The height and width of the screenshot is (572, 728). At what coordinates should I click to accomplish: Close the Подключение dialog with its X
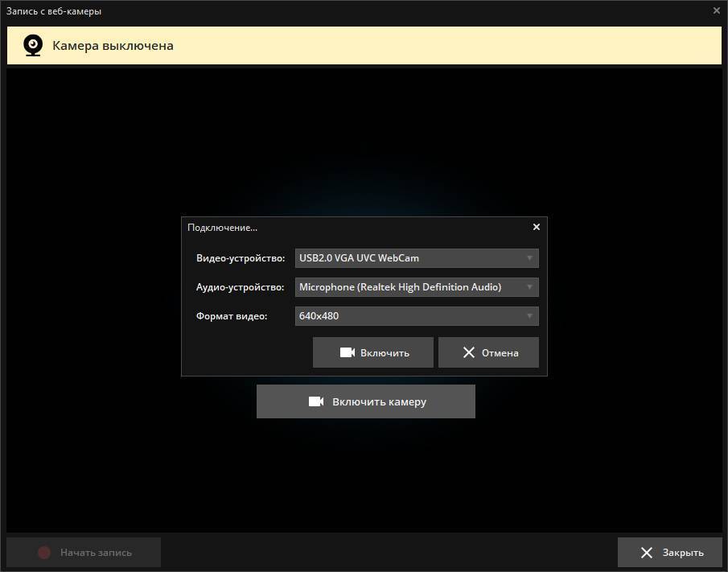[537, 227]
